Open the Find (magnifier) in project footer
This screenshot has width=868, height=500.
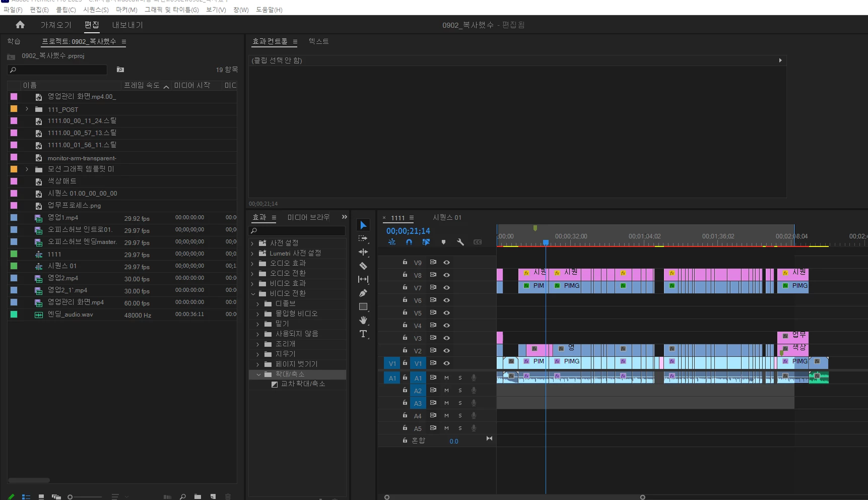pyautogui.click(x=183, y=497)
